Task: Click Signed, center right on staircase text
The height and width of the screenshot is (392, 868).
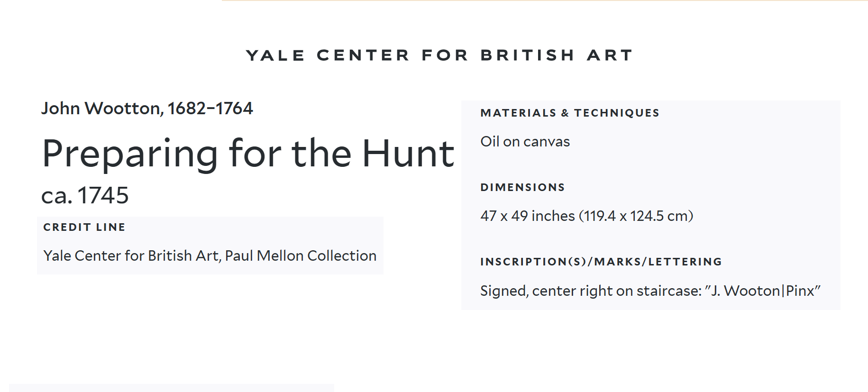Action: [590, 291]
